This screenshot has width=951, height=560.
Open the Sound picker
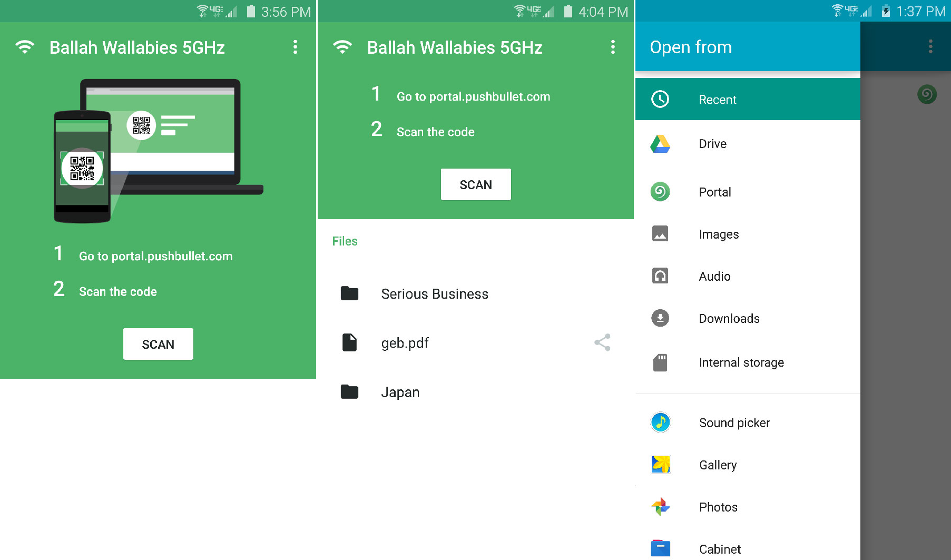734,423
